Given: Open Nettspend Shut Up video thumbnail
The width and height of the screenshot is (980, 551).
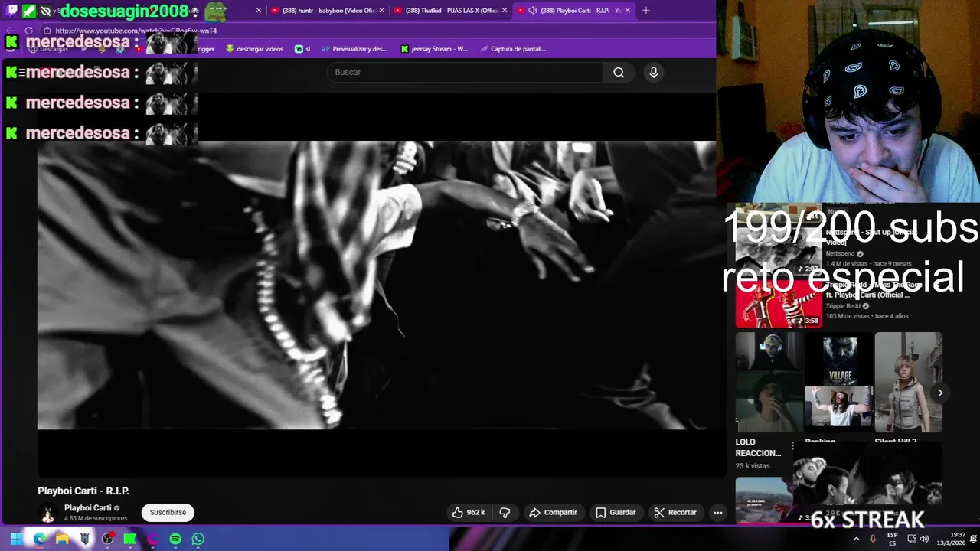Looking at the screenshot, I should click(x=779, y=251).
